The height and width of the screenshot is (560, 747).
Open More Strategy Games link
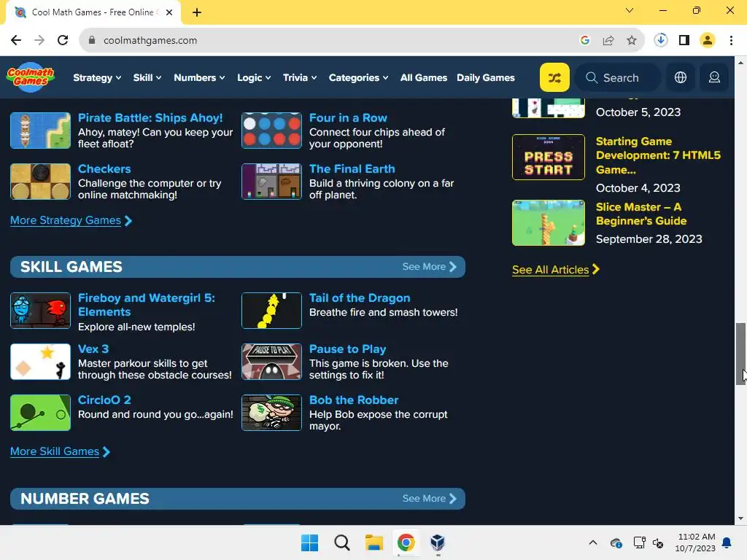pos(71,220)
